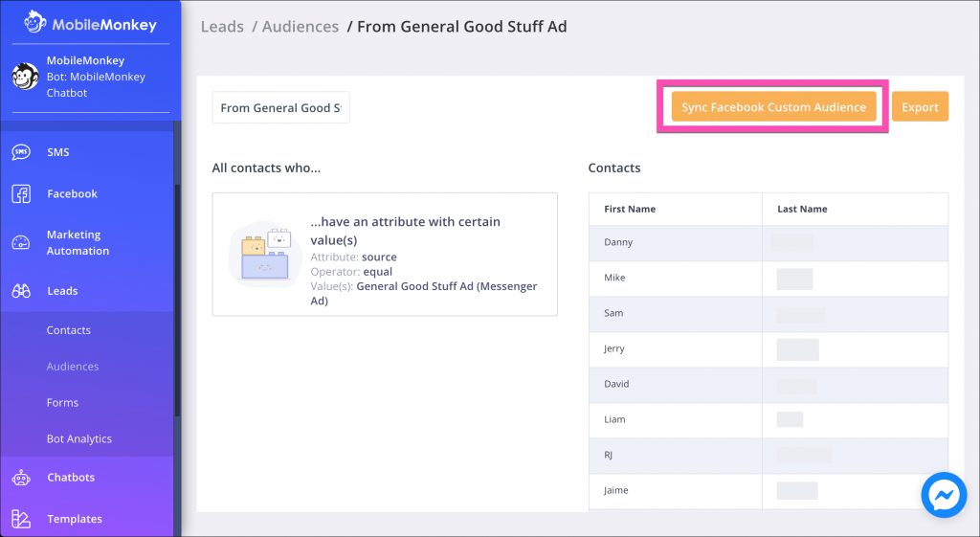Click the Contacts table heading
The height and width of the screenshot is (537, 980).
coord(614,168)
